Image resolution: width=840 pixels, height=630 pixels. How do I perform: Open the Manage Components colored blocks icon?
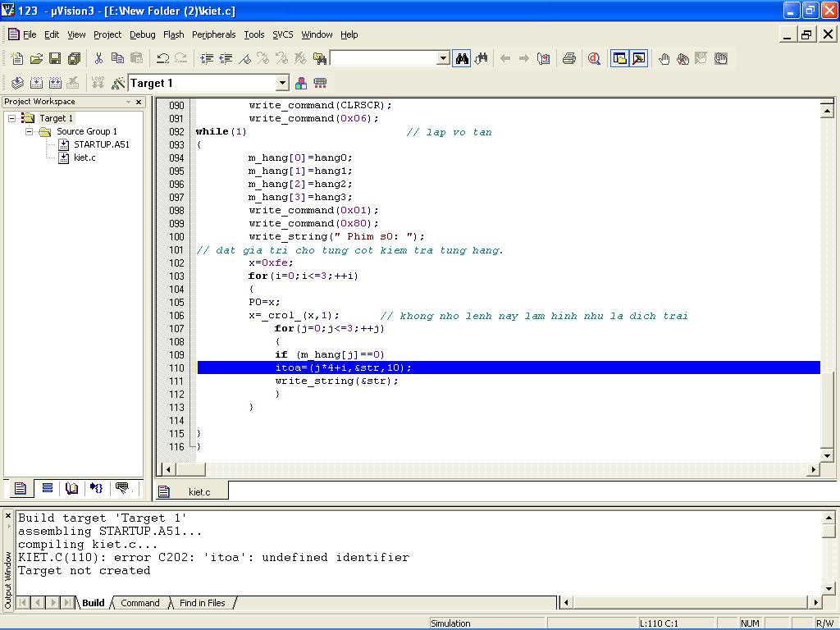(301, 83)
